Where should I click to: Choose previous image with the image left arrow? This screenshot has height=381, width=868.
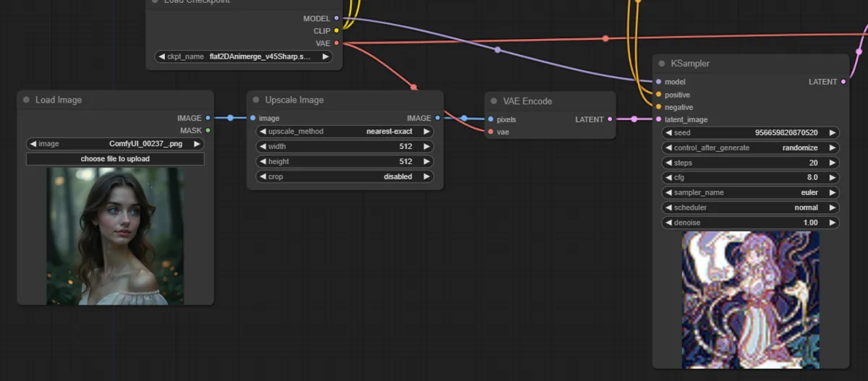tap(33, 144)
